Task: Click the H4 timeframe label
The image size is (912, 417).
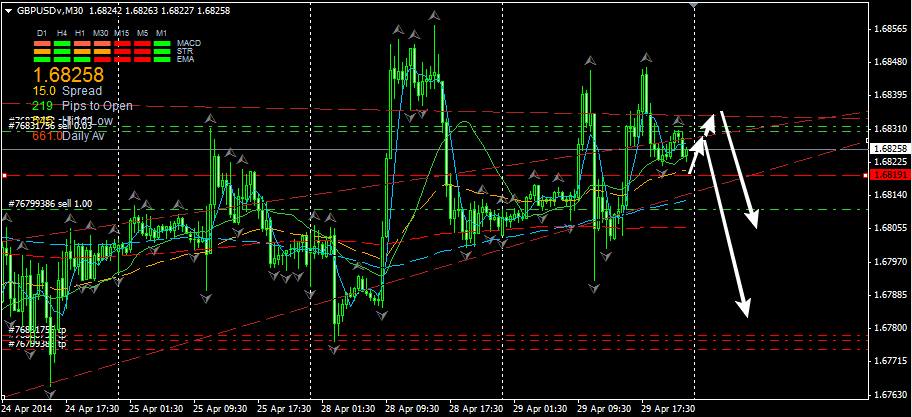Action: [62, 34]
